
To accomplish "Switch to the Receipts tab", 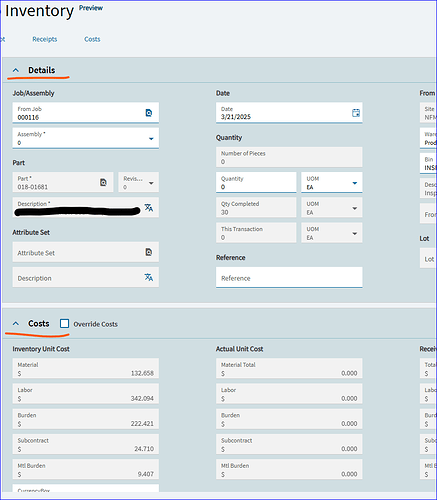I will (x=45, y=39).
